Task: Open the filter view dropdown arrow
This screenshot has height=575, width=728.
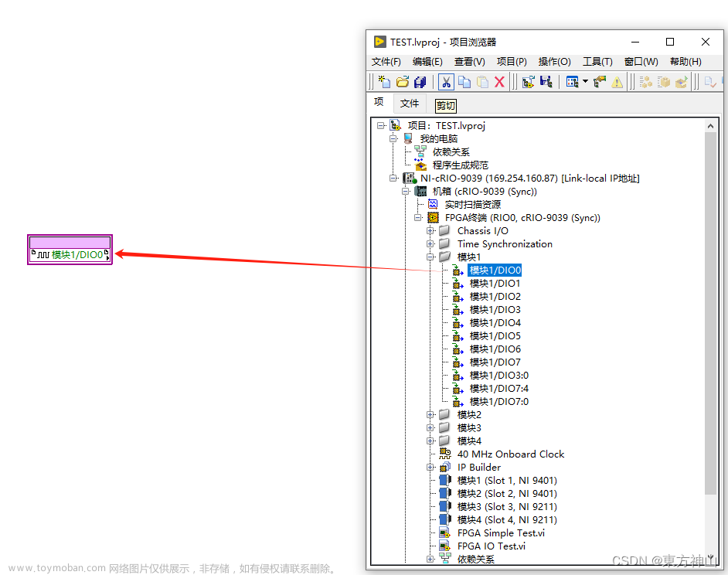Action: pos(585,82)
